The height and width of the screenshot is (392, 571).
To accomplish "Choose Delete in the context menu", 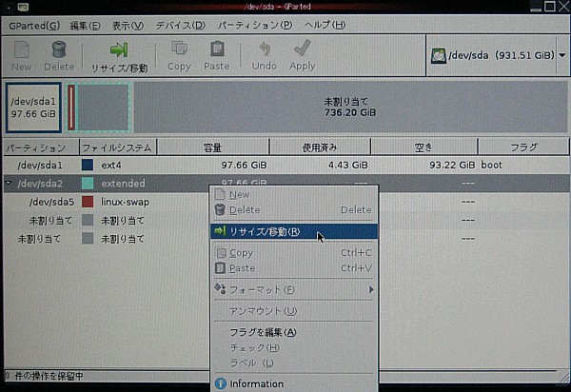I will [294, 210].
